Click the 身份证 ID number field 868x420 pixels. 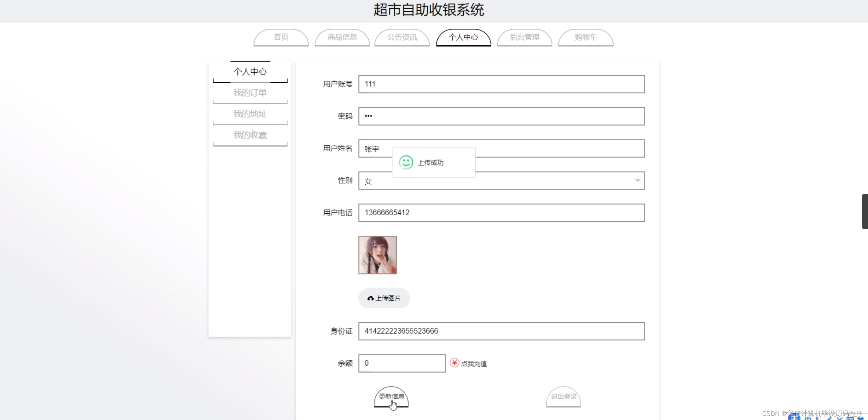(x=501, y=331)
